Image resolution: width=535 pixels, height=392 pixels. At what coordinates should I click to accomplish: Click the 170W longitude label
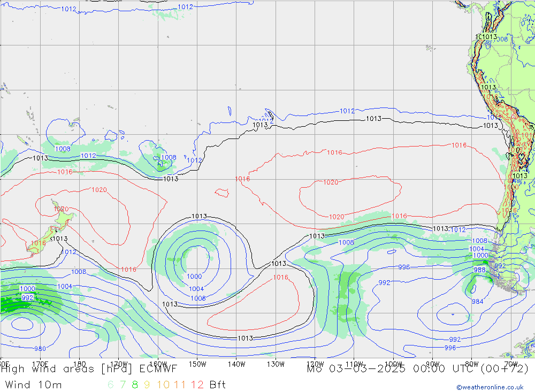pyautogui.click(x=119, y=364)
